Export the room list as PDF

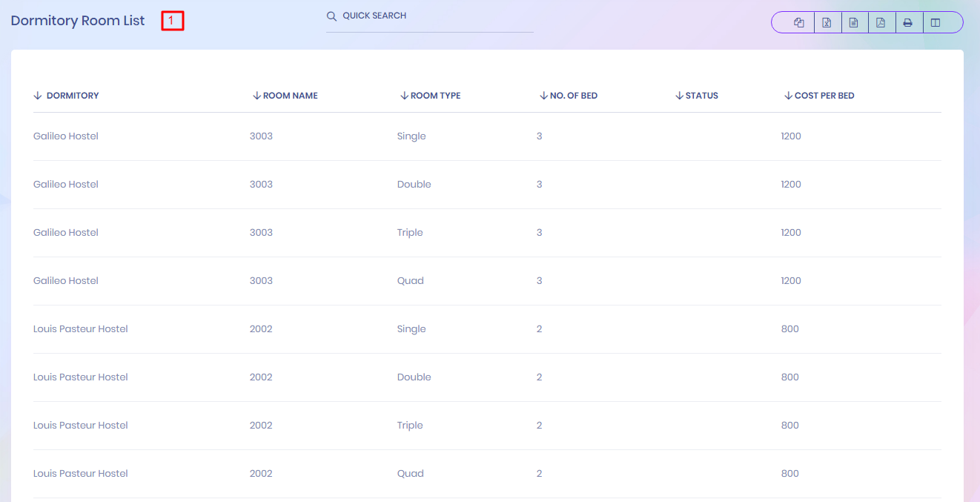pyautogui.click(x=881, y=22)
